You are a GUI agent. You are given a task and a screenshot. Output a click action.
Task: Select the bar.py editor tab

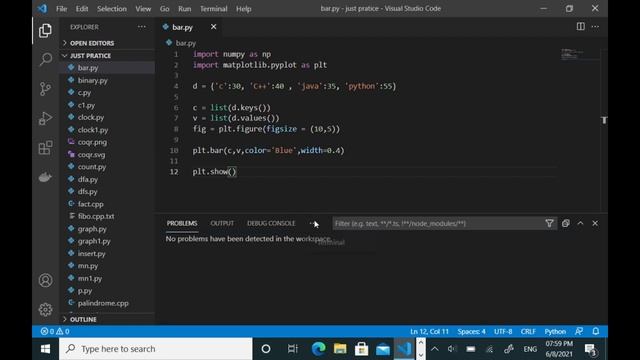click(182, 27)
